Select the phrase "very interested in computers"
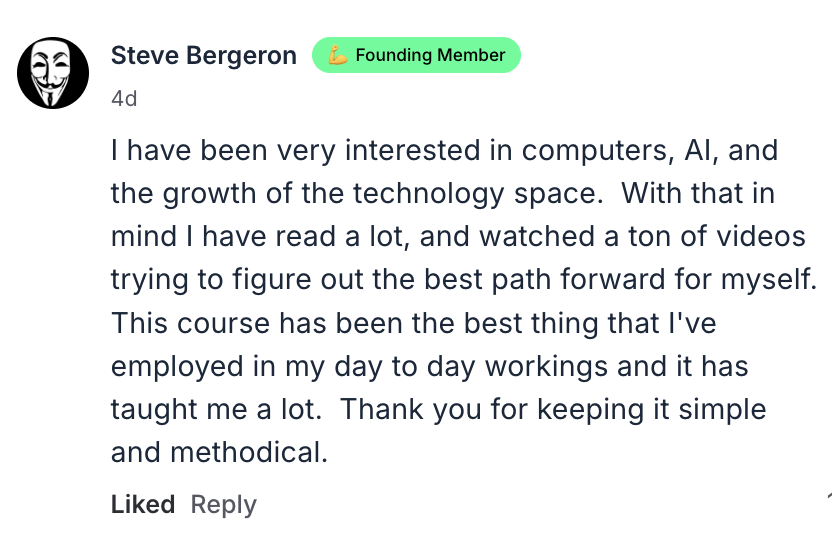This screenshot has height=548, width=832. 378,153
